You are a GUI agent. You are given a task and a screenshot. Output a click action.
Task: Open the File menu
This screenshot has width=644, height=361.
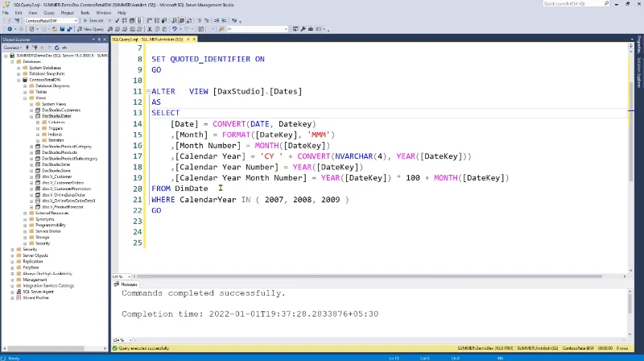6,13
